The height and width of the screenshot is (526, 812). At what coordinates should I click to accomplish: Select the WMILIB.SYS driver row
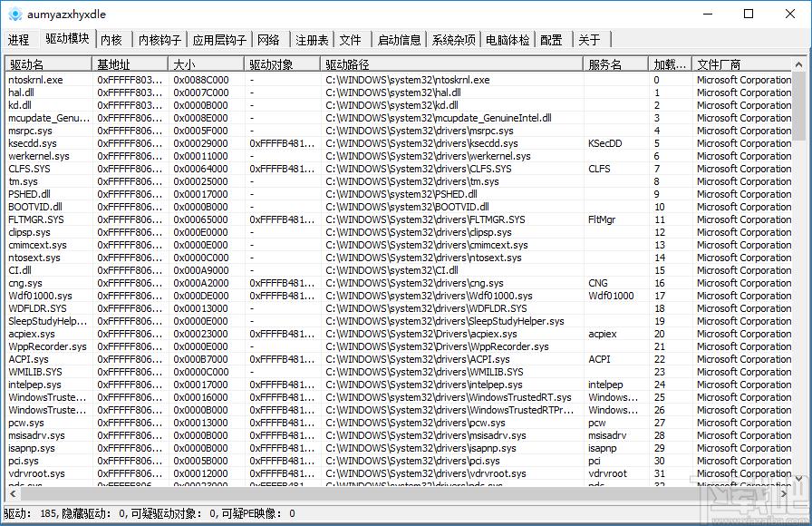click(x=400, y=372)
